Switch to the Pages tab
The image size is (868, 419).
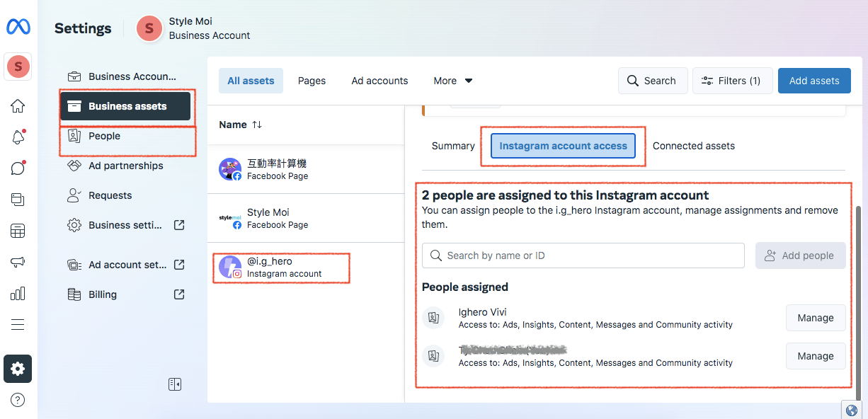click(x=312, y=81)
